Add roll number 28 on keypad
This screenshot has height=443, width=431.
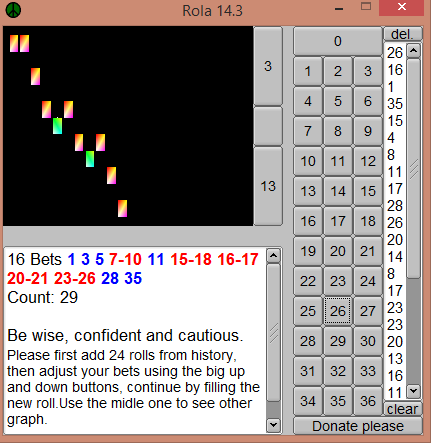tap(308, 341)
